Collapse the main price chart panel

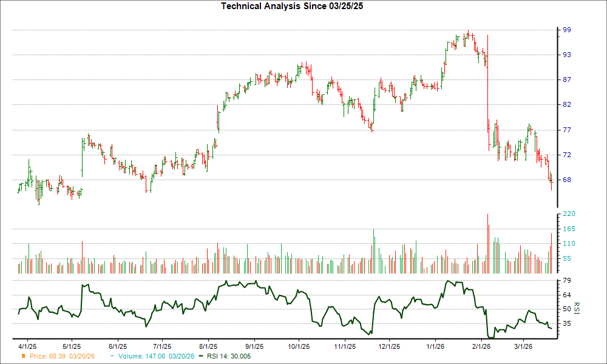tap(285, 109)
